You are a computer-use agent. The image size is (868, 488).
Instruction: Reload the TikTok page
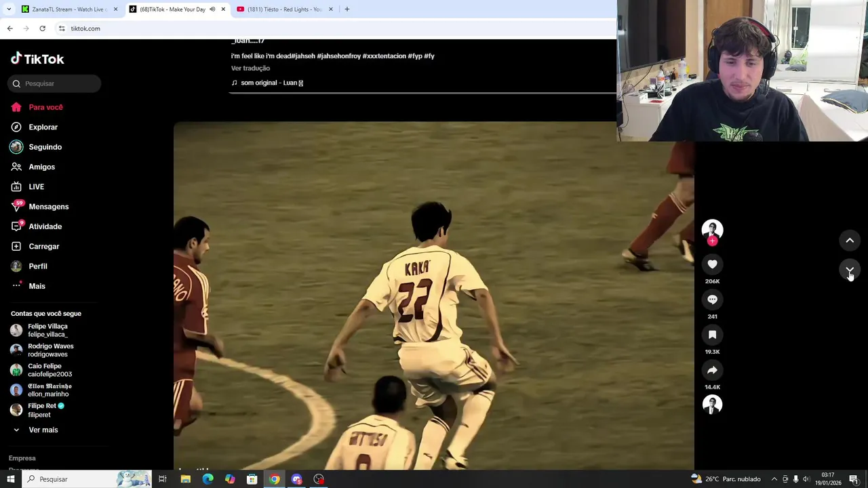pos(42,28)
